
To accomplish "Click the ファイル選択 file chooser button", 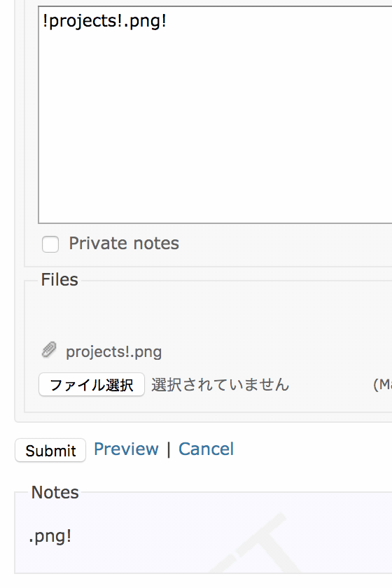I will tap(92, 384).
